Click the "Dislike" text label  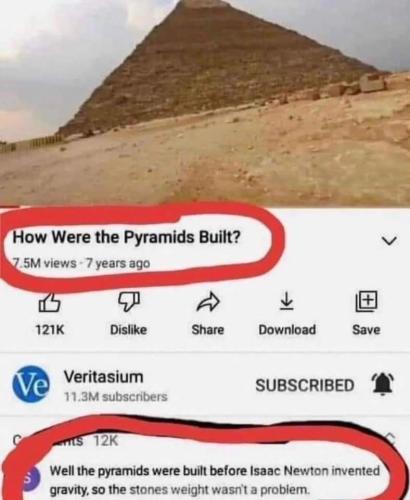tap(128, 330)
